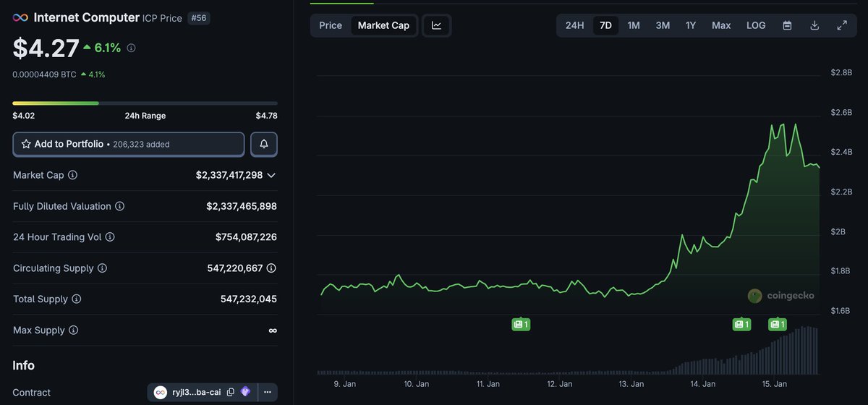Click the $4.27 price value
The width and height of the screenshot is (868, 405).
click(46, 48)
